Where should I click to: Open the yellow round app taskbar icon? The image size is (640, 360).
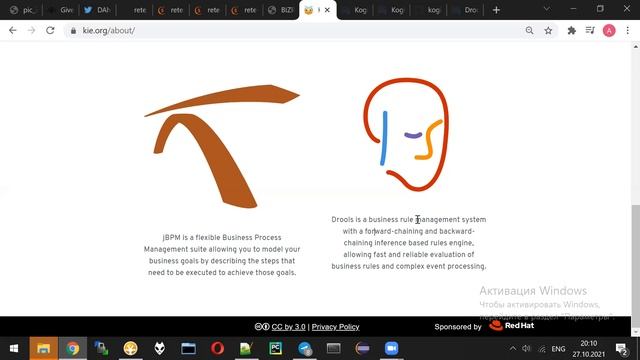point(131,349)
